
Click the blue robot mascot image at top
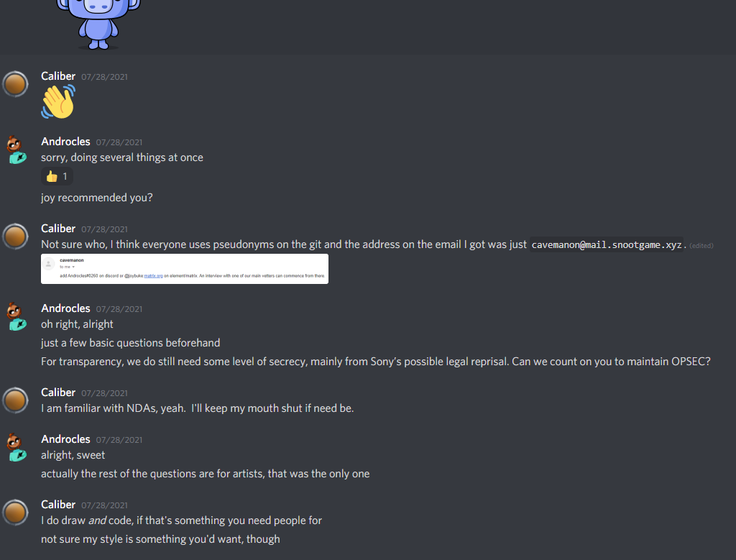[x=98, y=24]
